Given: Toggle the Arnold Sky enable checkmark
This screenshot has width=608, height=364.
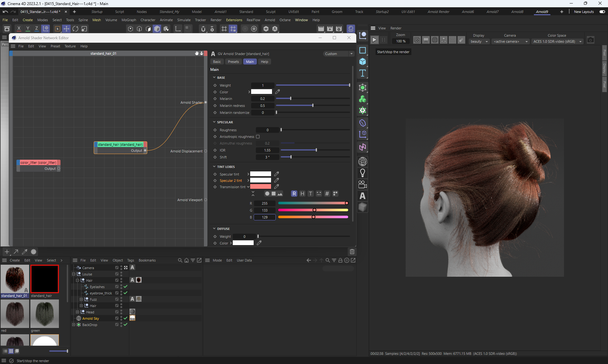Looking at the screenshot, I should (125, 318).
